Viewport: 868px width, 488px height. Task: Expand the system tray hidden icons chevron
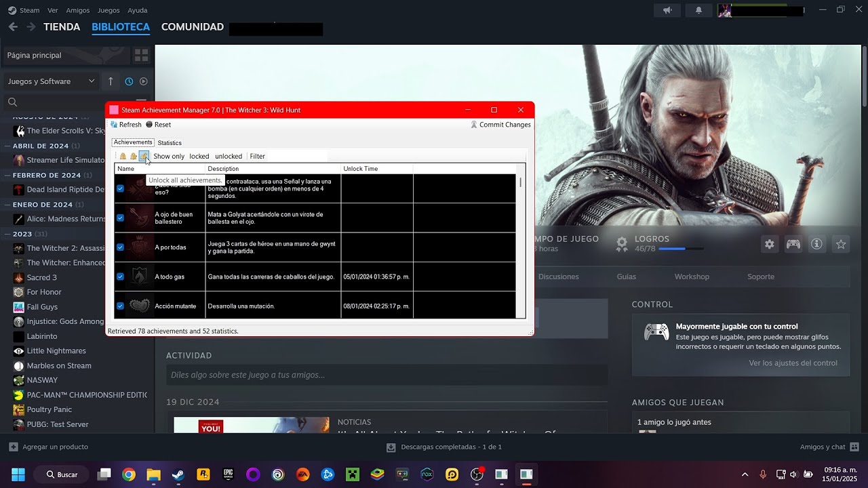pyautogui.click(x=745, y=474)
